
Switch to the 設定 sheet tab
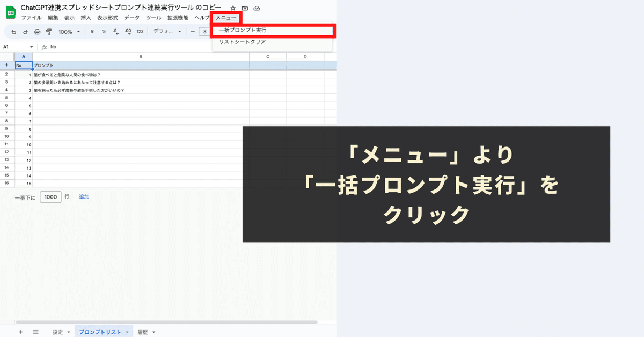point(57,332)
